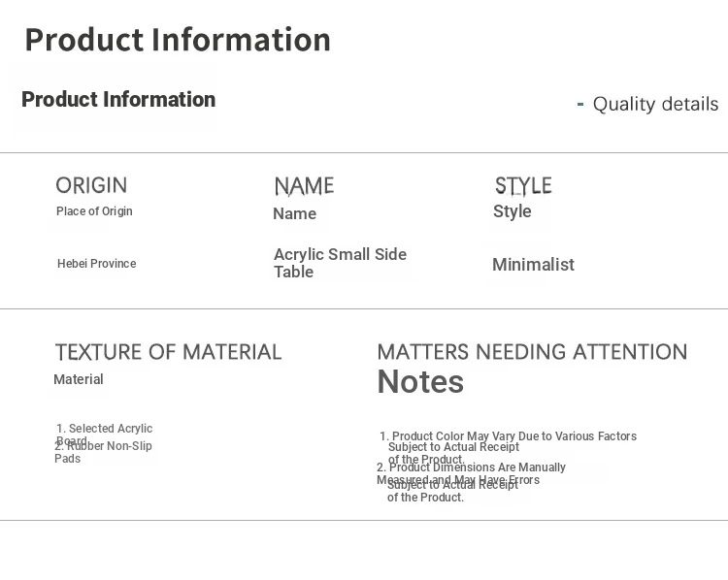Click Acrylic Small Side Table text
The width and height of the screenshot is (728, 580).
pos(341,263)
